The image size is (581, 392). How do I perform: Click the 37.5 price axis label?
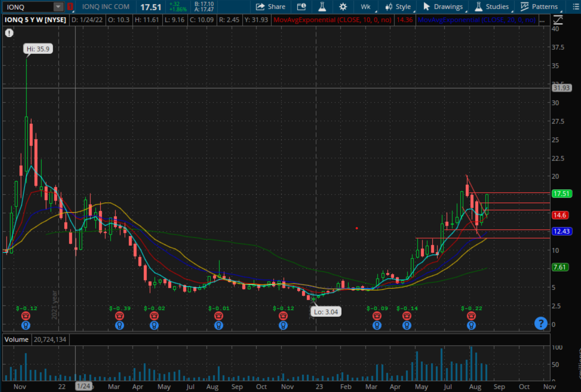pyautogui.click(x=558, y=47)
